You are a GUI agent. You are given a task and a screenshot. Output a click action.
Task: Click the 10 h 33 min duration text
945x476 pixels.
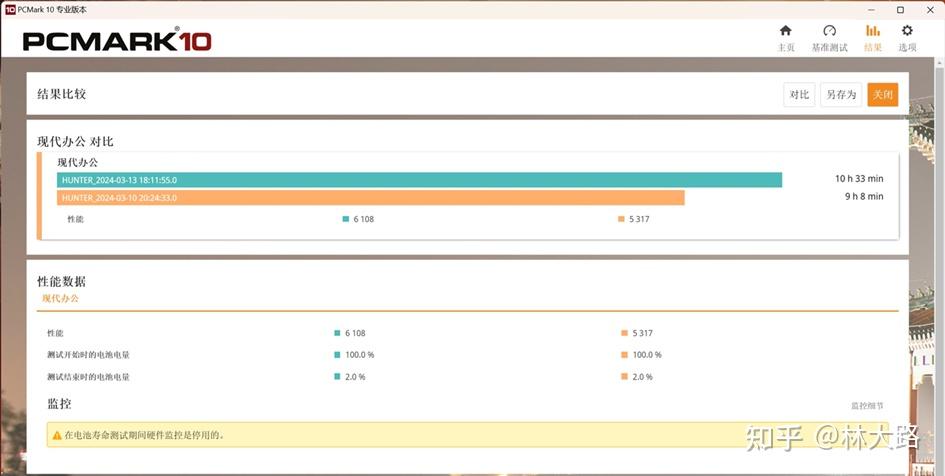pos(859,178)
